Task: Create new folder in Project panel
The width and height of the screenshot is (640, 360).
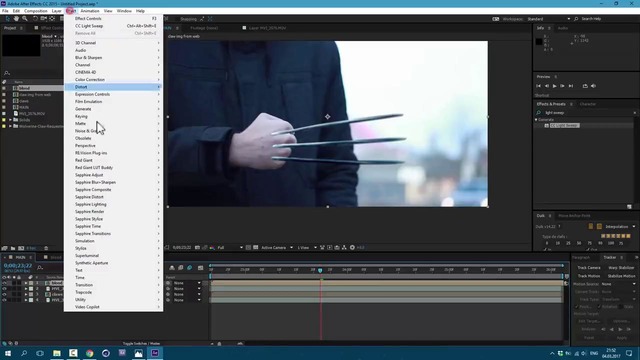Action: [13, 248]
